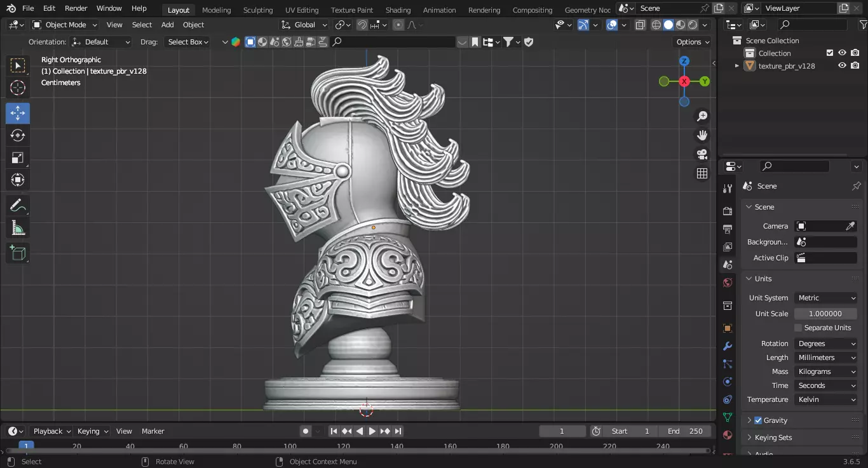Toggle viewport gizmos display

583,25
